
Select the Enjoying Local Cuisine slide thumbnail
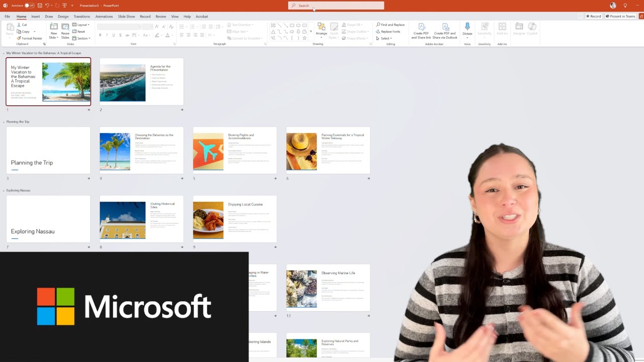click(235, 220)
